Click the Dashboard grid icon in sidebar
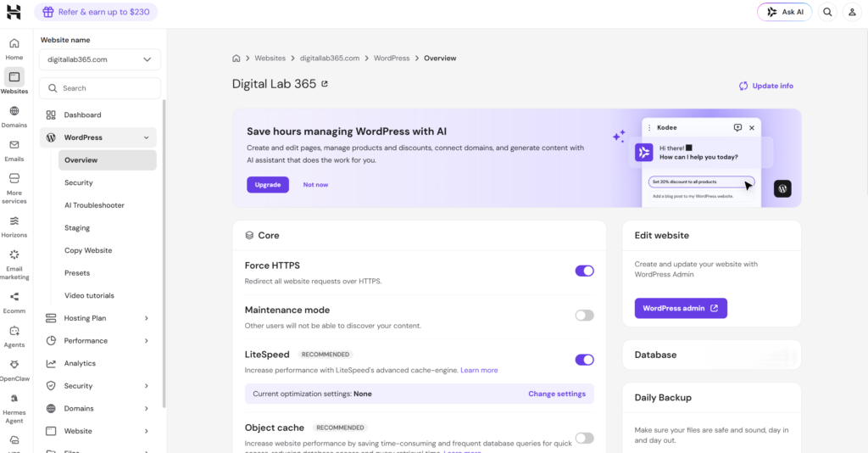 pyautogui.click(x=51, y=115)
